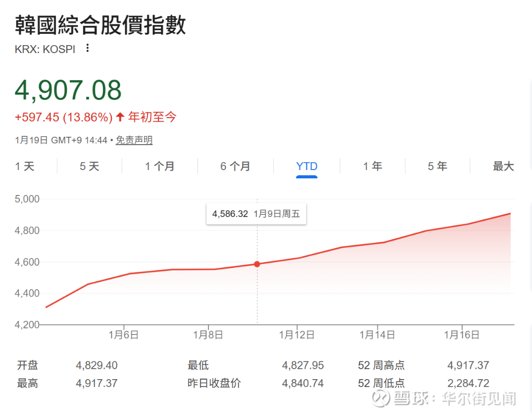The height and width of the screenshot is (415, 532).
Task: Select the 6个月 time range
Action: 235,166
